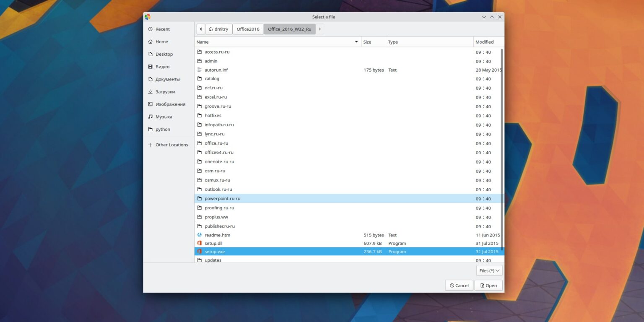Click the music note icon beside Музыка
Image resolution: width=644 pixels, height=322 pixels.
click(151, 117)
